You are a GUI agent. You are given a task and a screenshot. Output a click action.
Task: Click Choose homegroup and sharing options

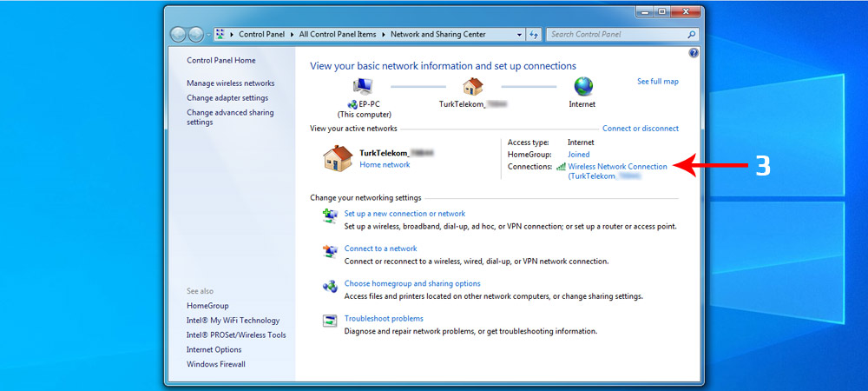click(412, 283)
